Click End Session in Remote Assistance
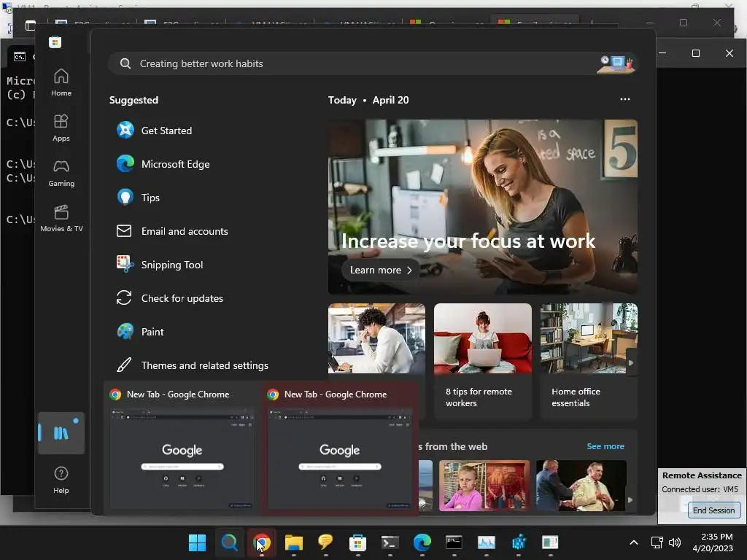The height and width of the screenshot is (560, 747). coord(713,510)
